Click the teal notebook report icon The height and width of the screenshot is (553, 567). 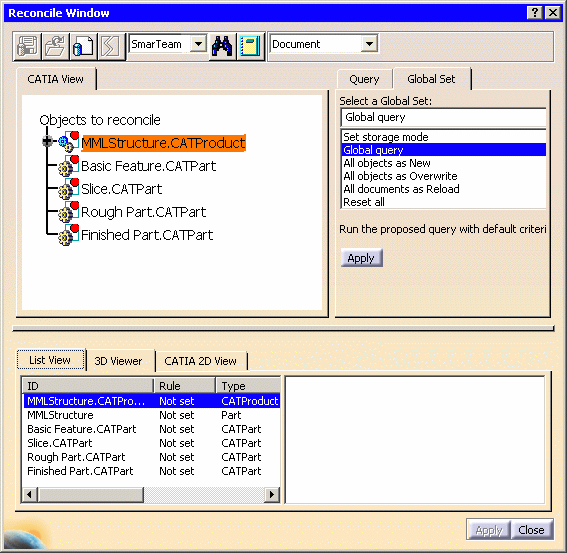coord(250,46)
